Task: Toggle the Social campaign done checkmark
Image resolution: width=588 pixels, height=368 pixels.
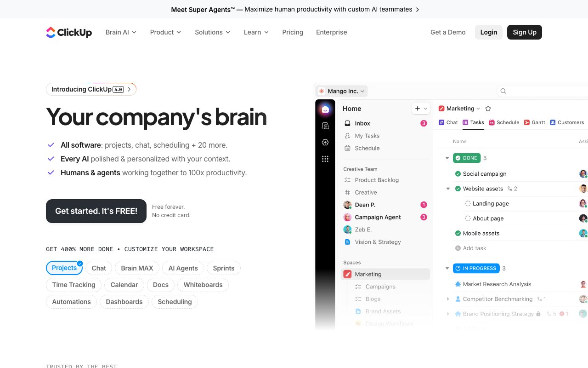Action: pos(458,174)
